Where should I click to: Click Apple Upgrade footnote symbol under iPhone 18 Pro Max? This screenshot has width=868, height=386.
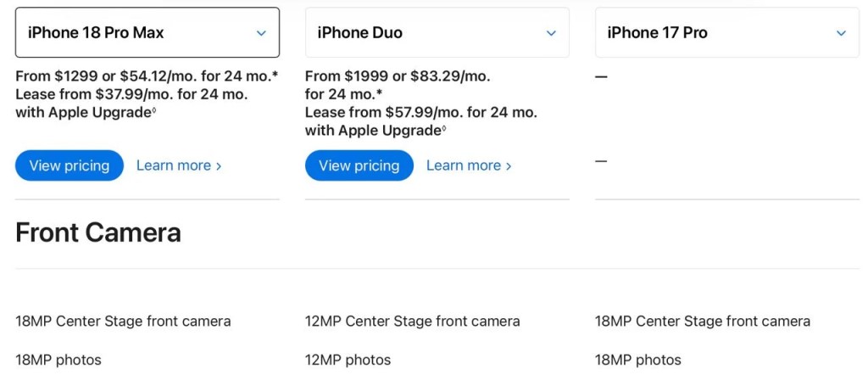pos(154,110)
